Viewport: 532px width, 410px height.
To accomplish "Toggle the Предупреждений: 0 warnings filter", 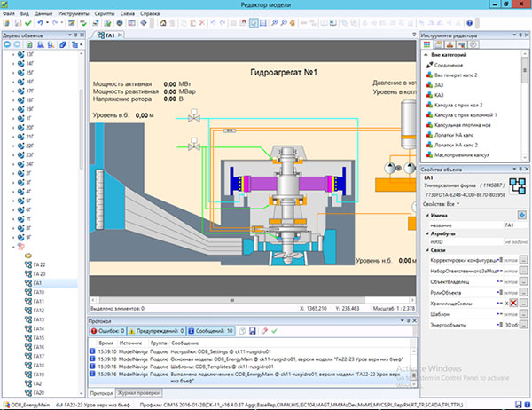I will [x=156, y=331].
